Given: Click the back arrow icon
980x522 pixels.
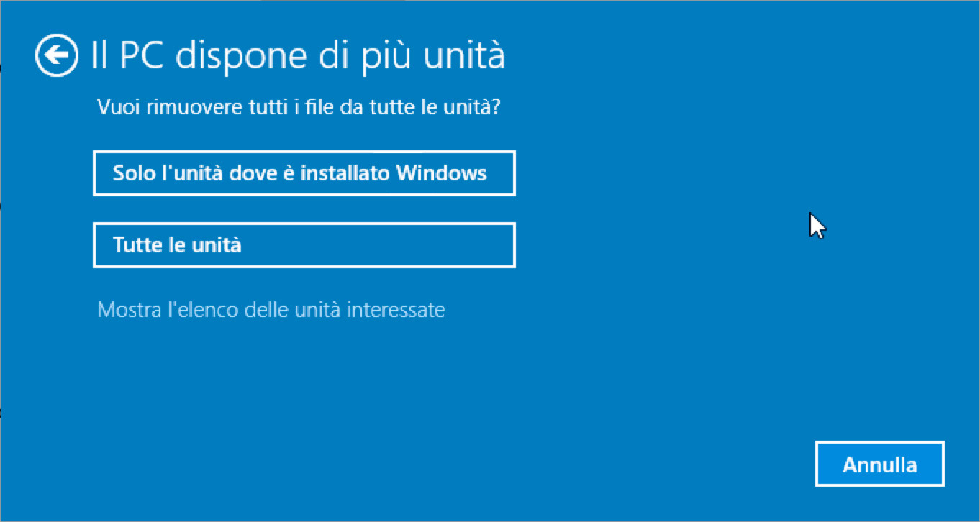Looking at the screenshot, I should 56,55.
